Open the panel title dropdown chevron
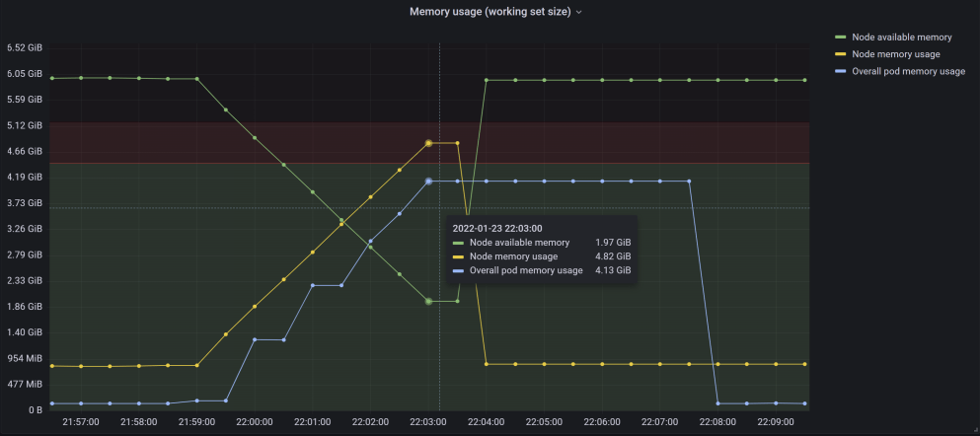Screen dimensions: 980x436 point(578,12)
